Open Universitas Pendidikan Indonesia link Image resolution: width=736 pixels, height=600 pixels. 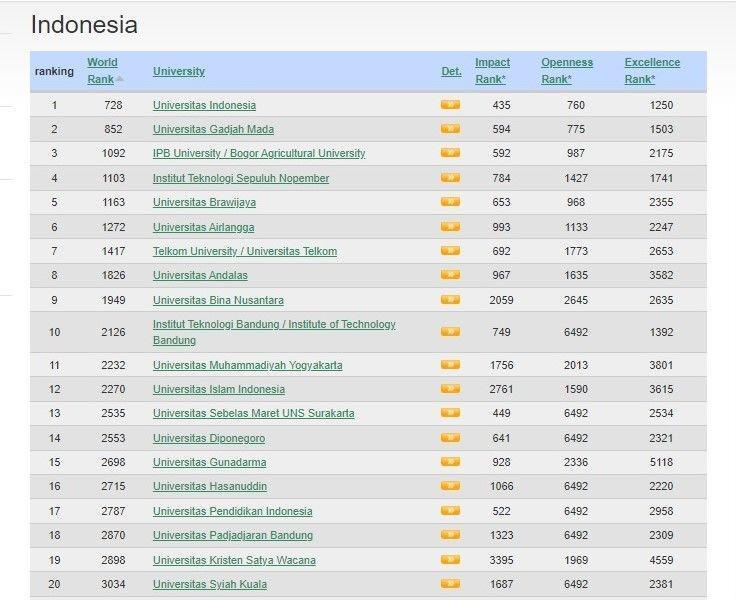[x=232, y=511]
